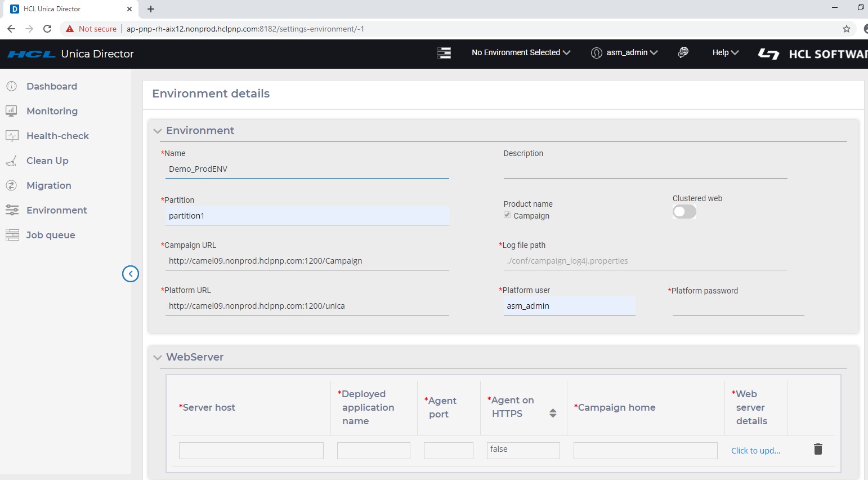The image size is (868, 480).
Task: Click the Platform password input field
Action: pos(737,307)
